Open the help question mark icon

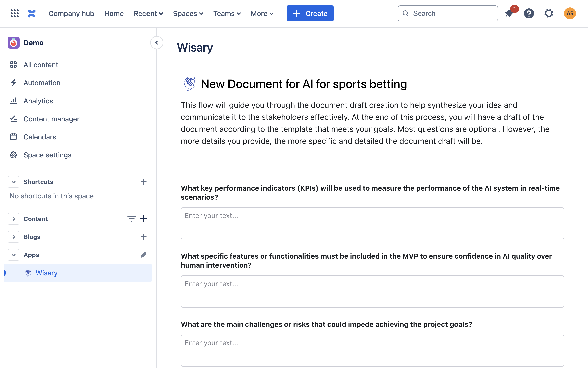529,13
